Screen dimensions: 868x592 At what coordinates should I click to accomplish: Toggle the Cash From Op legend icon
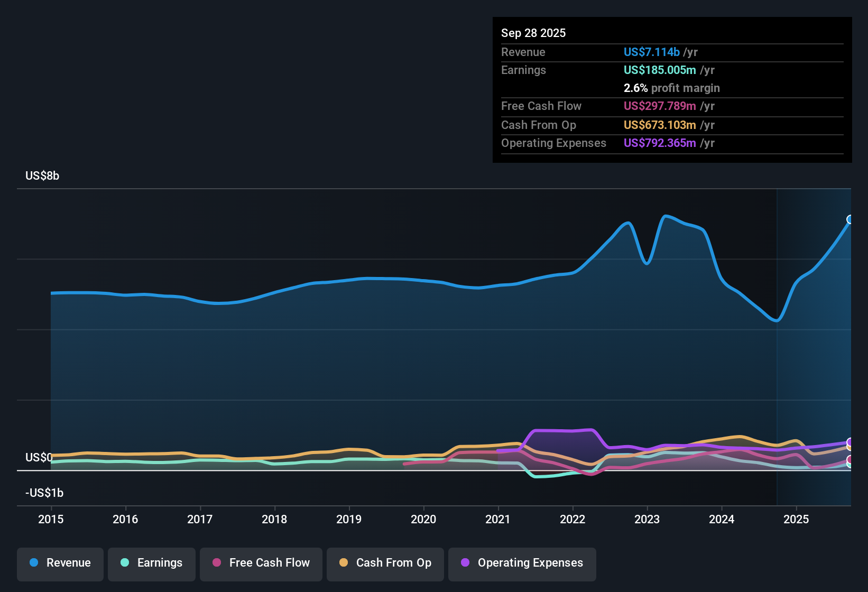344,563
